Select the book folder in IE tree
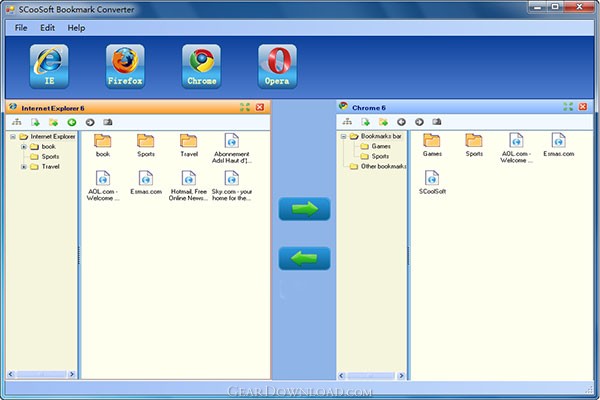The image size is (600, 400). click(x=49, y=147)
